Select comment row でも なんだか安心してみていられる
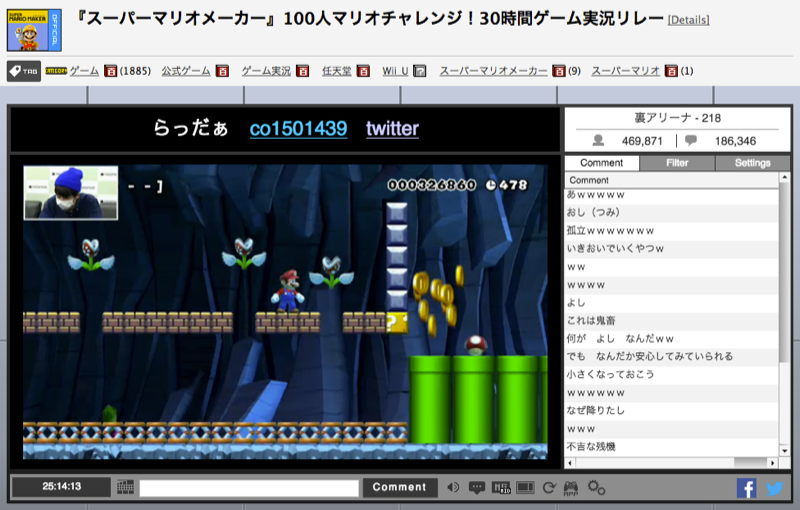 (672, 356)
